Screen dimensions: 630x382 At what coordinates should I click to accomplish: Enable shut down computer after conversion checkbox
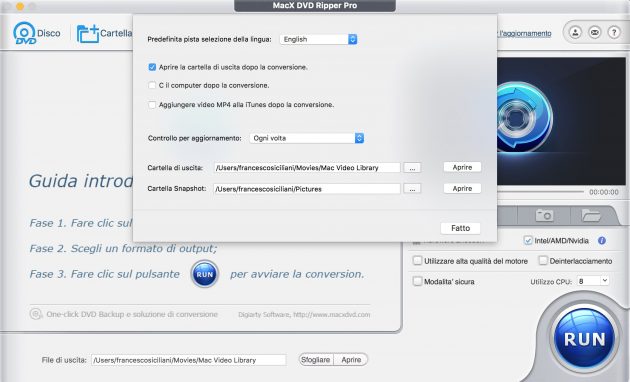(152, 85)
